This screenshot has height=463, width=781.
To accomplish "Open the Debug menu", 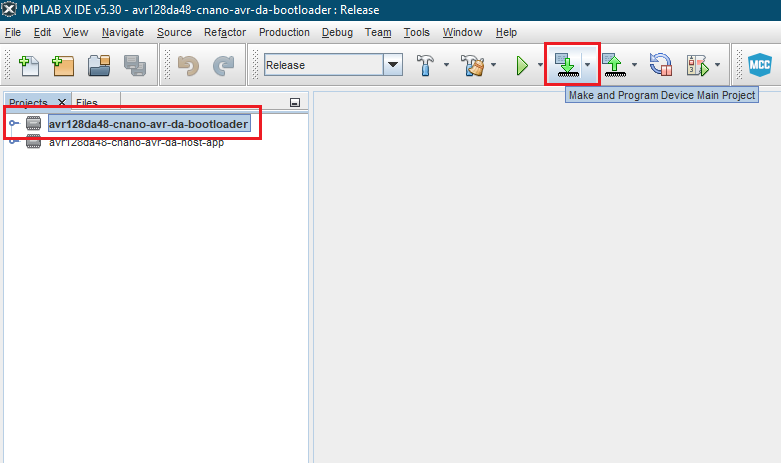I will click(337, 32).
